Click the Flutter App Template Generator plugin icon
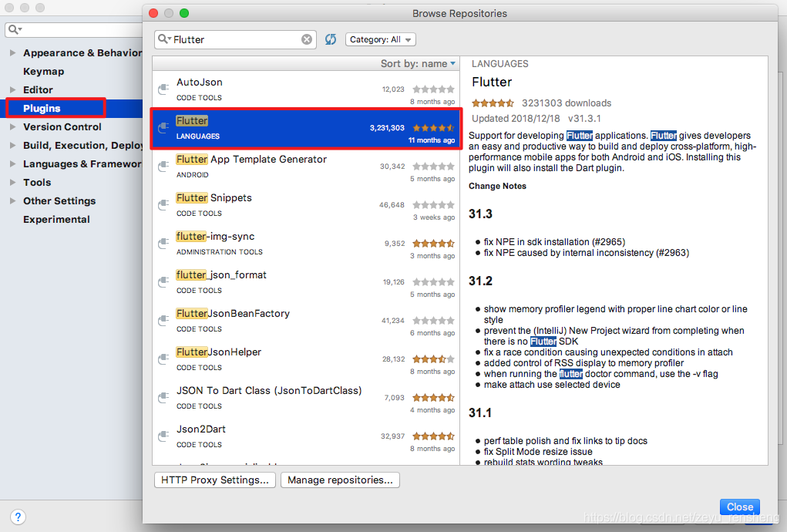787x532 pixels. [x=163, y=166]
